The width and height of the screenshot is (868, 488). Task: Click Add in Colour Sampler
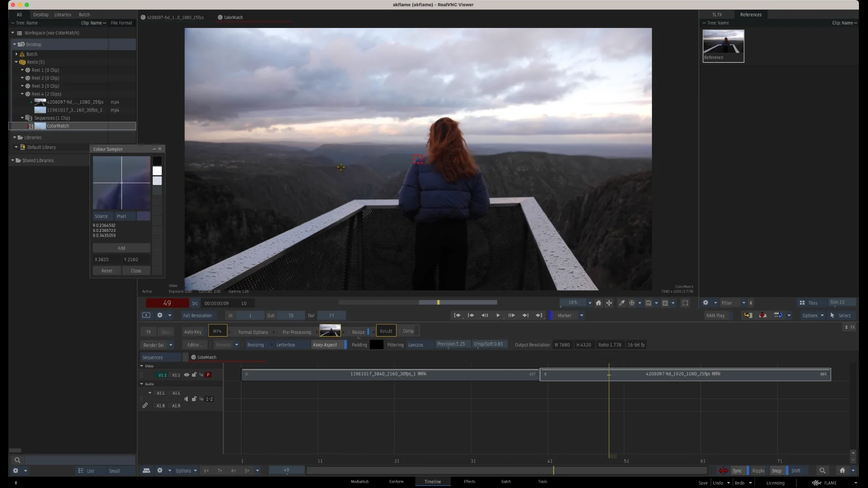tap(121, 248)
